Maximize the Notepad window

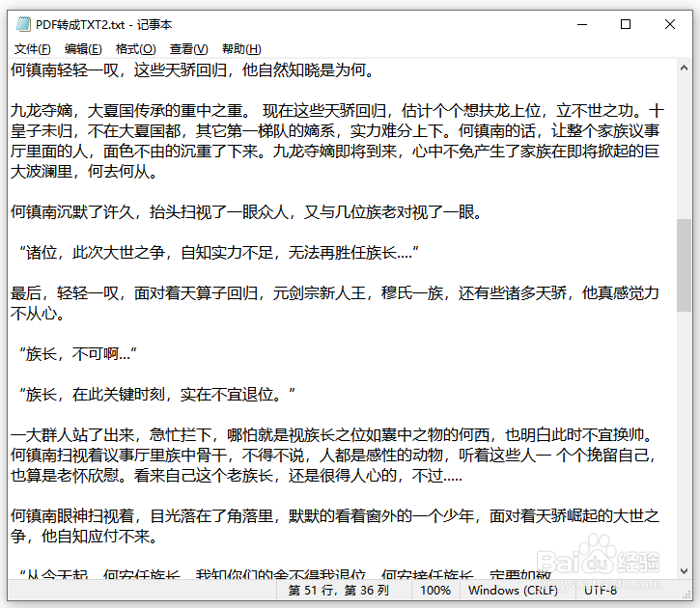(x=626, y=24)
